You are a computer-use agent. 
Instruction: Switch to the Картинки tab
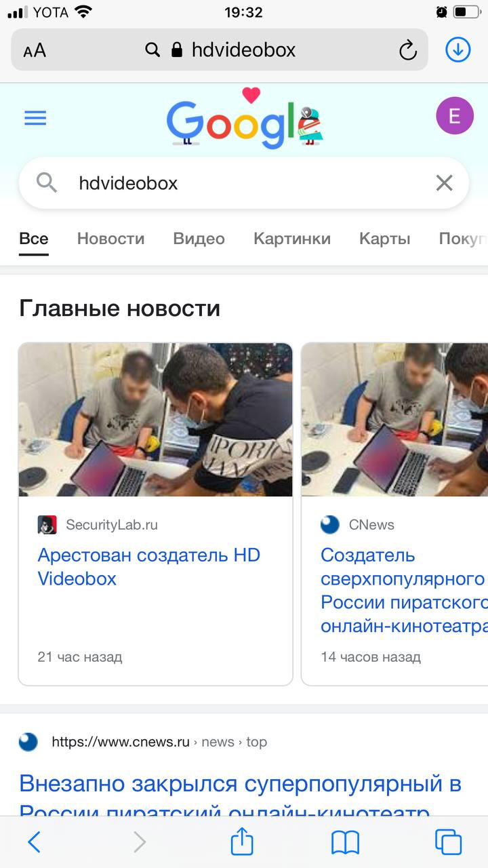tap(292, 239)
